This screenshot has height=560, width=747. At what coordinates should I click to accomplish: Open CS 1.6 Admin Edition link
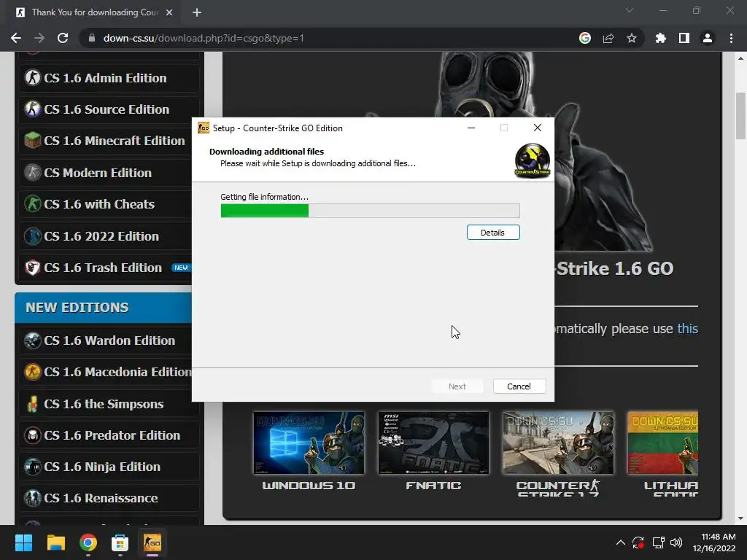pos(105,77)
